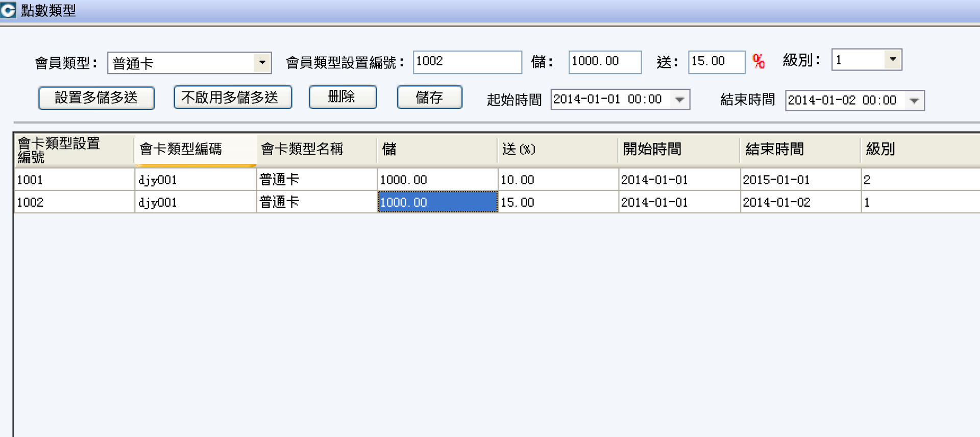
Task: Click the 送 (%) column header
Action: [x=558, y=150]
